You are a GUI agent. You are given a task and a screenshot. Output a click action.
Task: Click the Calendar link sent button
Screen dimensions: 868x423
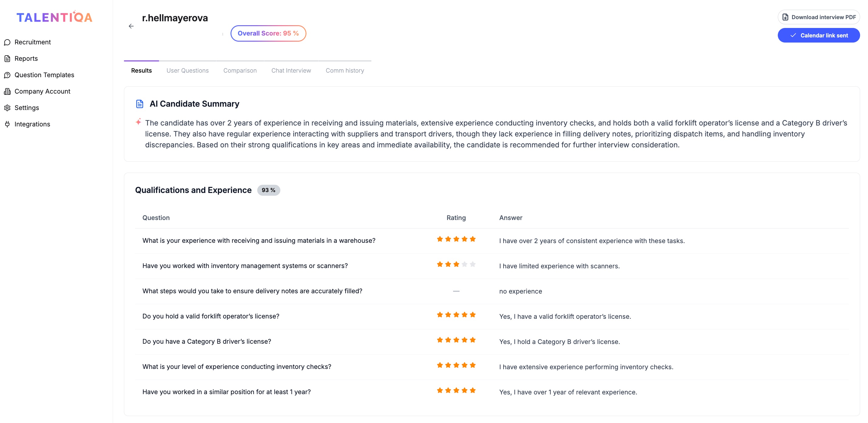pyautogui.click(x=818, y=35)
